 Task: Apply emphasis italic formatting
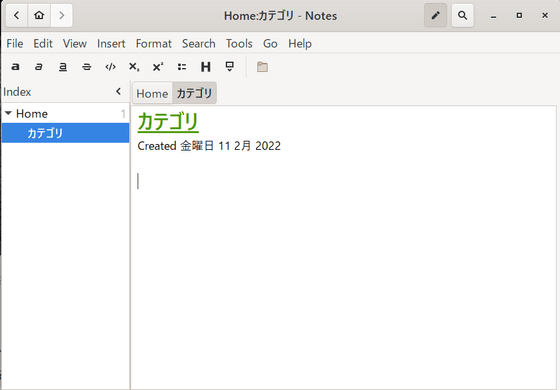click(x=39, y=67)
